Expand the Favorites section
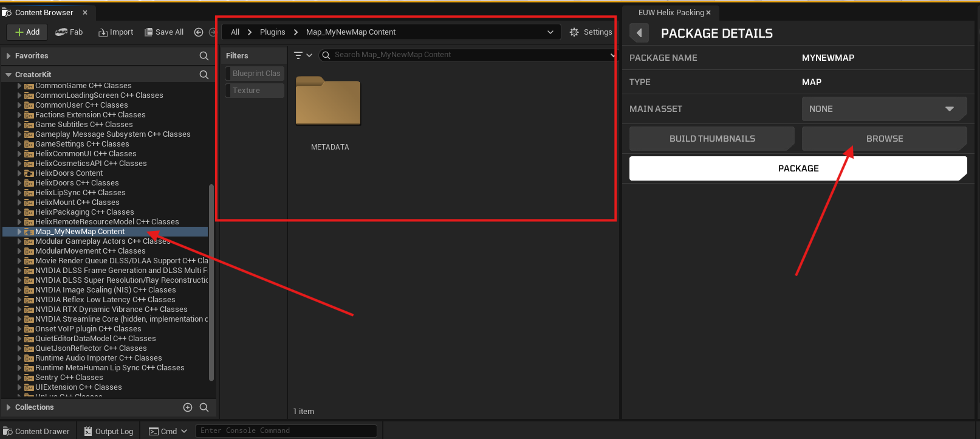This screenshot has height=439, width=980. pos(9,56)
